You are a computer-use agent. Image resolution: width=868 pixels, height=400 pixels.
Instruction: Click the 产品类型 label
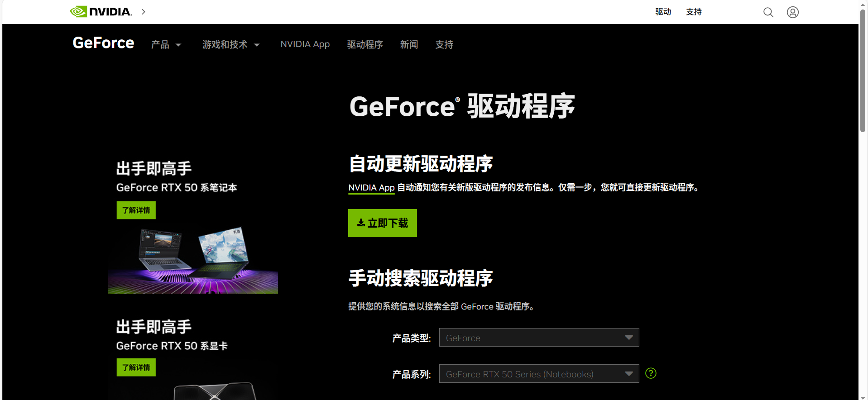412,338
